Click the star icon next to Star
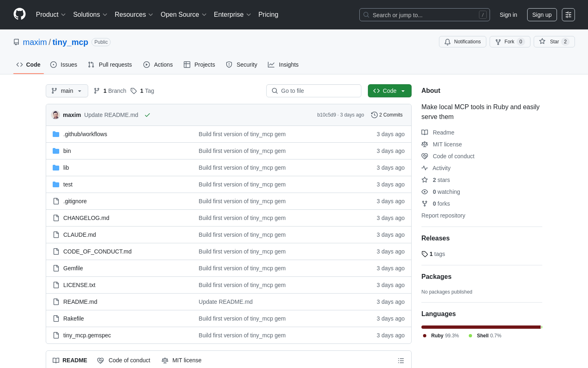 [542, 41]
